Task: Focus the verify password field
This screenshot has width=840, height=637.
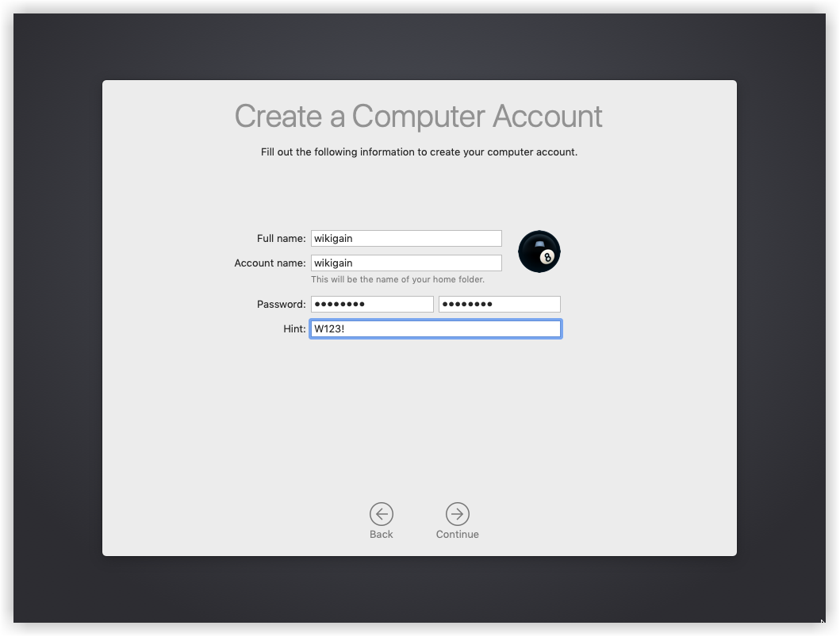Action: [x=500, y=304]
